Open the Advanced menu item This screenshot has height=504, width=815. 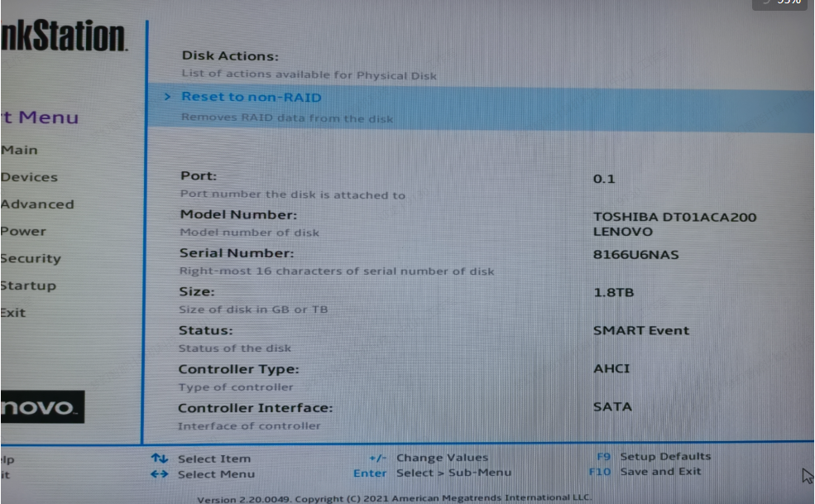tap(37, 204)
